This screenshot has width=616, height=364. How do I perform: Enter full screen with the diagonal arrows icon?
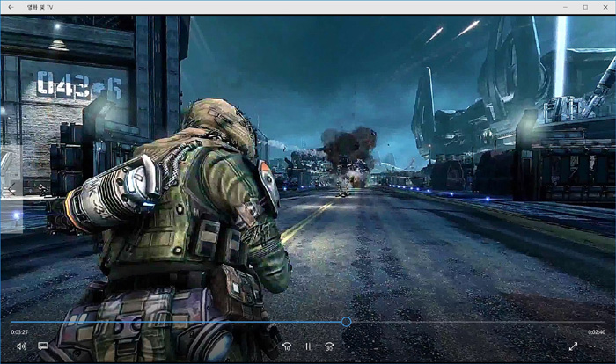pos(573,346)
